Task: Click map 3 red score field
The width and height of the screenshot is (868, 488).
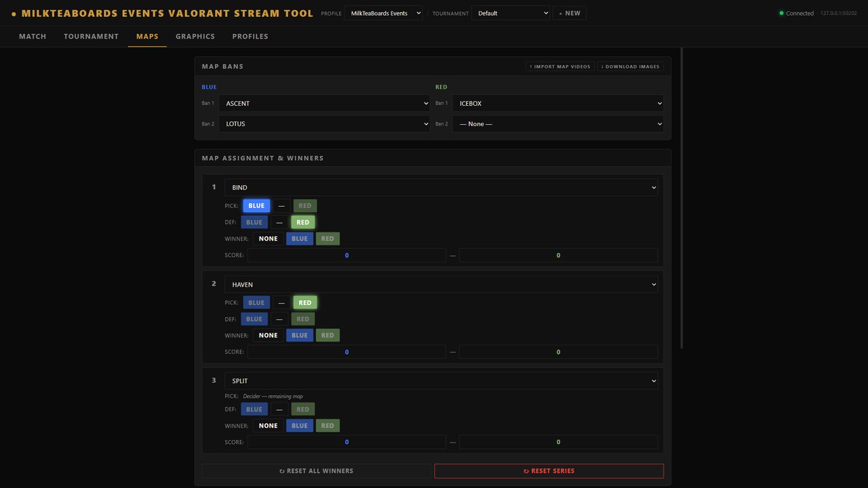Action: tap(558, 443)
